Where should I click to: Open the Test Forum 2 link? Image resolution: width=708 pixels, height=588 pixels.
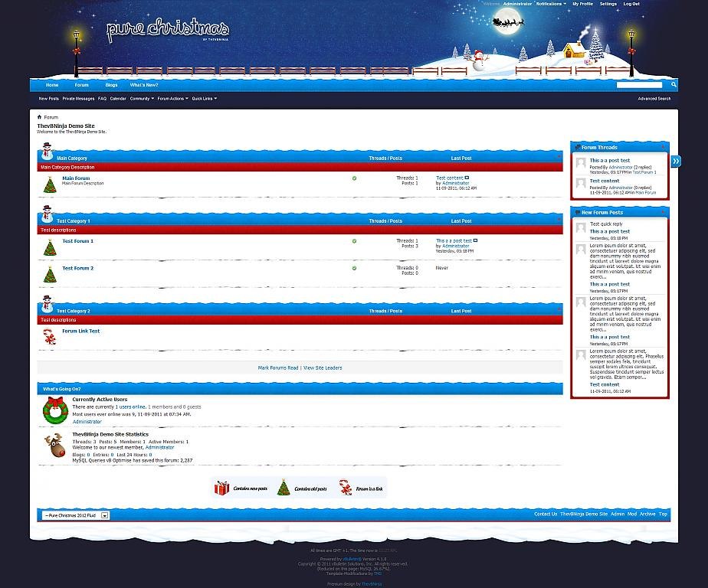[x=77, y=268]
